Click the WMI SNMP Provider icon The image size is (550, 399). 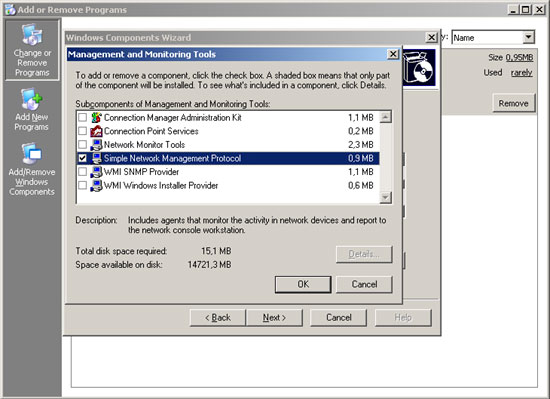[96, 172]
